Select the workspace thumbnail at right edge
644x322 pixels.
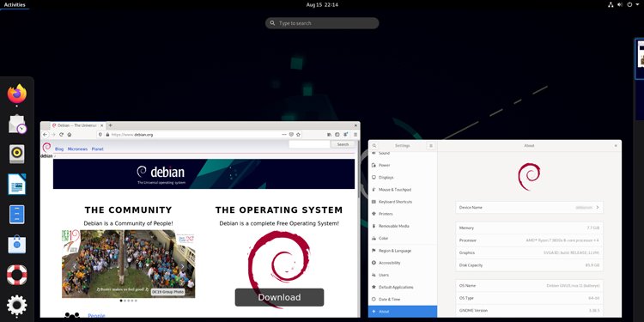point(640,59)
